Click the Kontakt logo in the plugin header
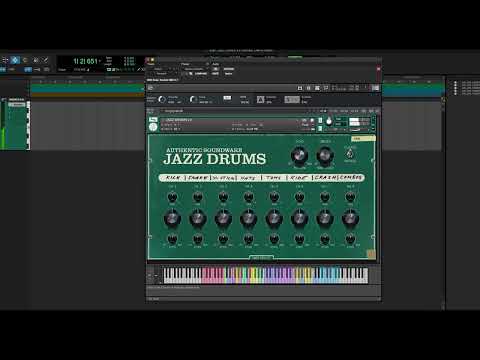 pos(151,88)
